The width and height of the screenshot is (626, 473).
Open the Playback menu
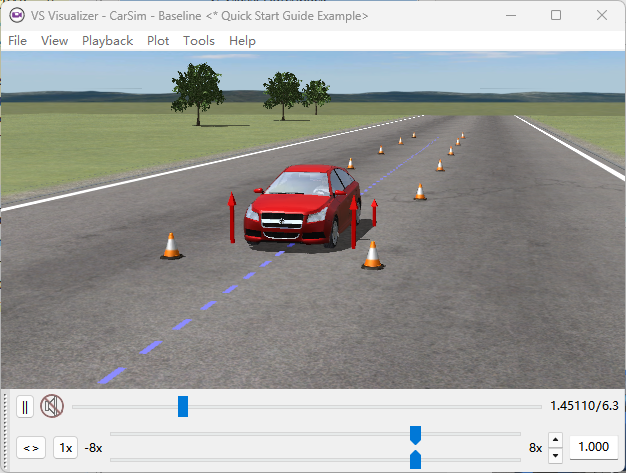coord(107,41)
